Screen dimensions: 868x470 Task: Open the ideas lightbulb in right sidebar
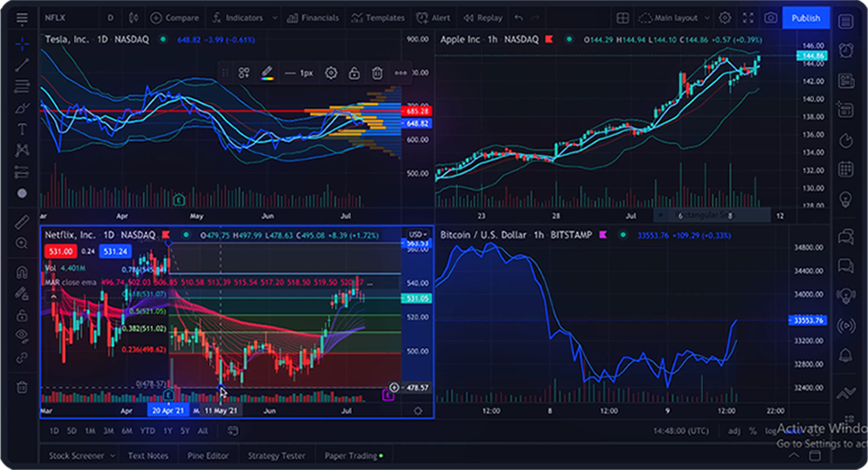[x=846, y=198]
